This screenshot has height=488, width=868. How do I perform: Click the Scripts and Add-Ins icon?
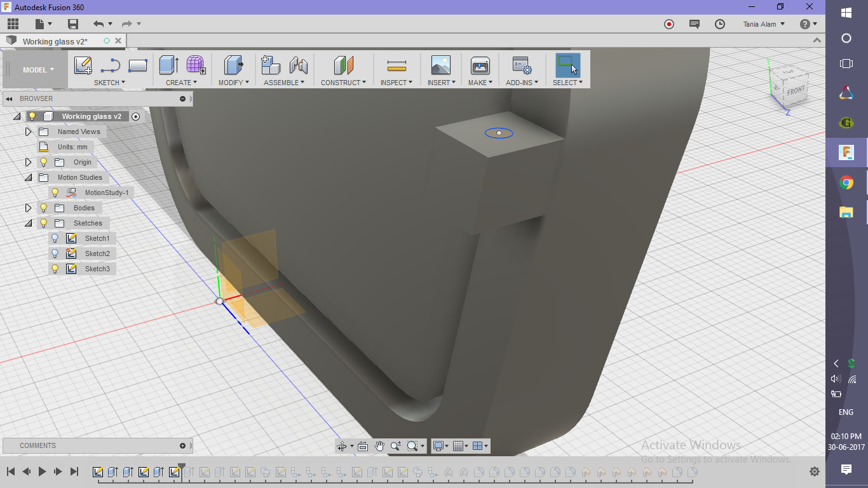[522, 65]
